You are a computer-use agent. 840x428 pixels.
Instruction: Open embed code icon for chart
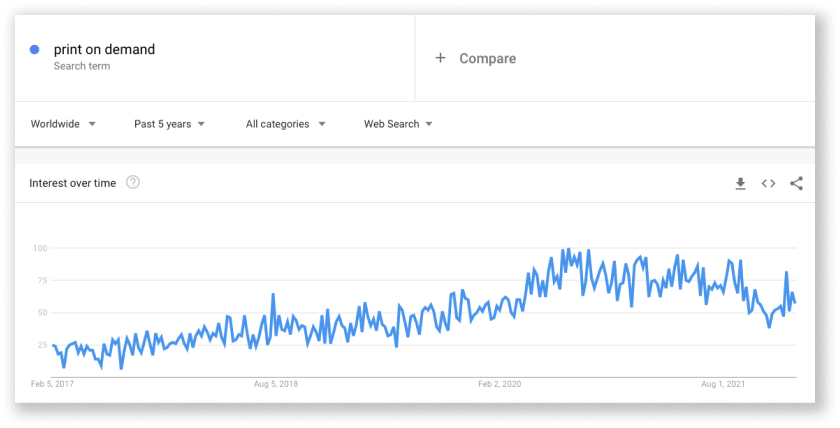(x=768, y=183)
